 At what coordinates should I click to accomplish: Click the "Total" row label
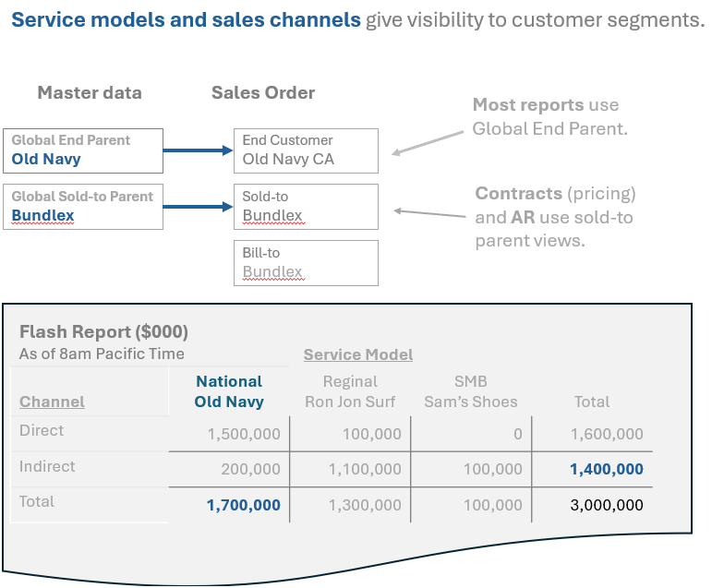36,501
